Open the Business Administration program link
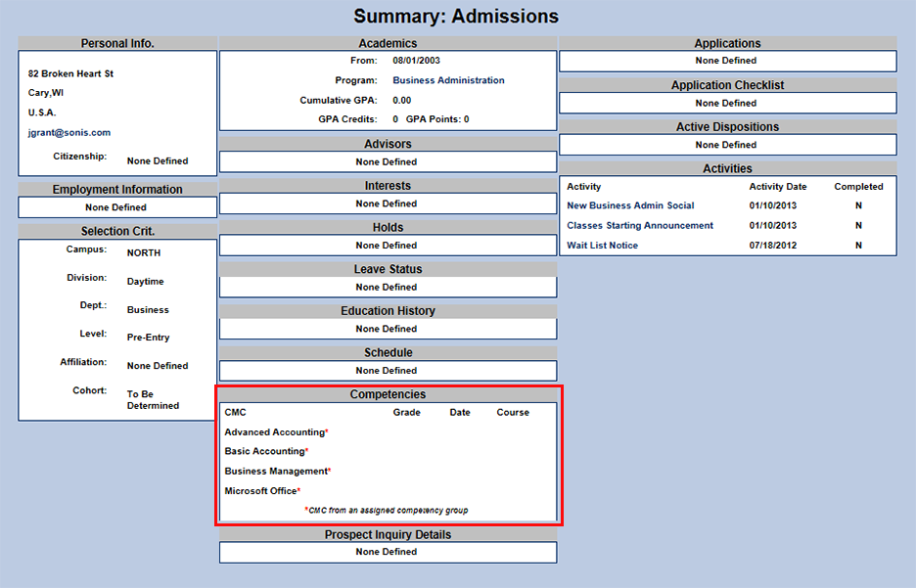Image resolution: width=916 pixels, height=588 pixels. 448,80
